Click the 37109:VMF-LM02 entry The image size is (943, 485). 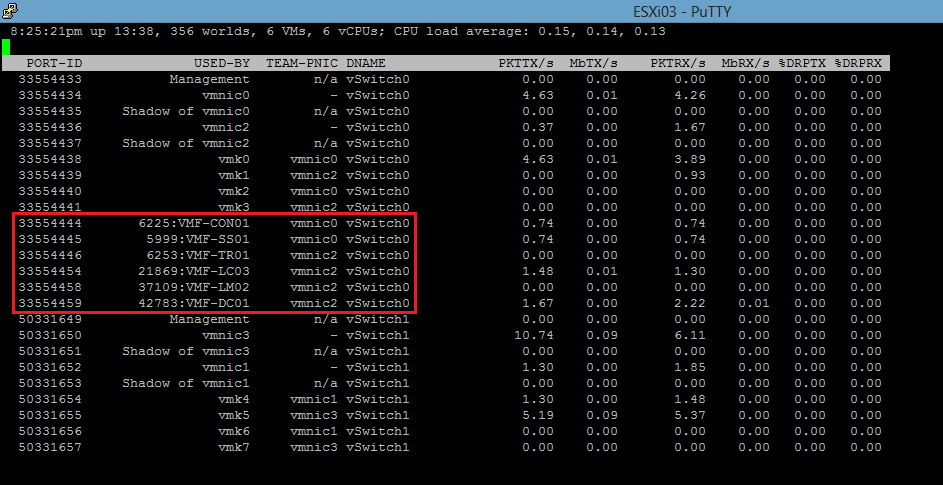pos(193,287)
